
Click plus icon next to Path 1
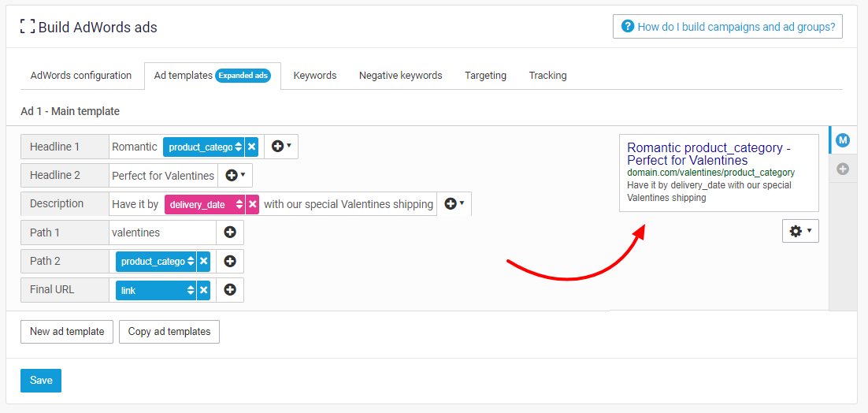click(230, 233)
